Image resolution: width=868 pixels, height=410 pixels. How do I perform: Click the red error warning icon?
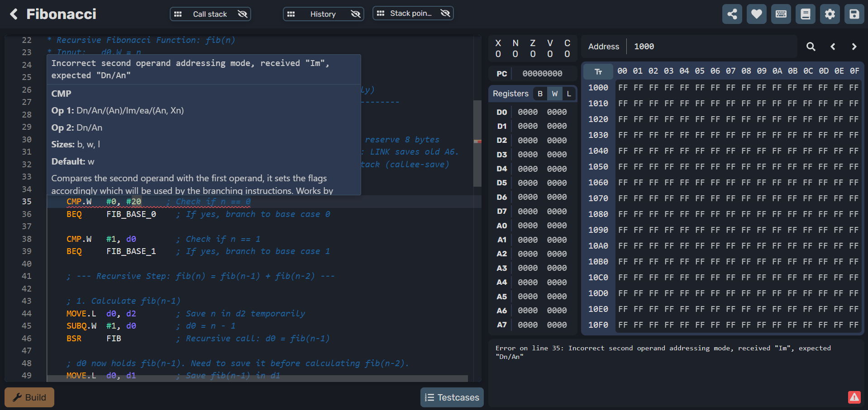[854, 397]
